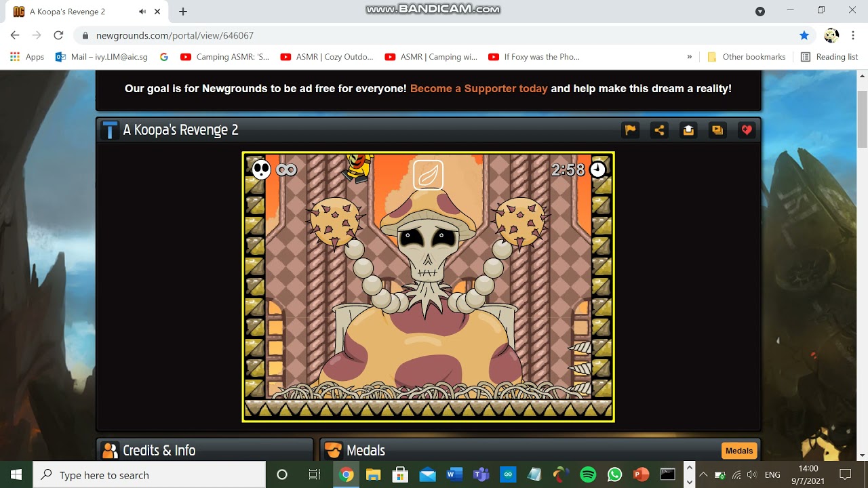Open Microsoft Store from the taskbar
The image size is (868, 488).
pos(400,474)
